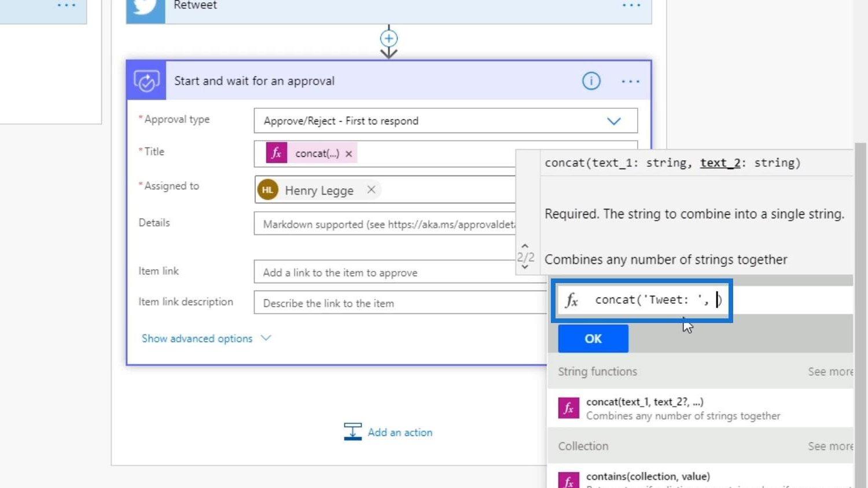Go to next function signature hint
This screenshot has height=488, width=868.
[525, 267]
